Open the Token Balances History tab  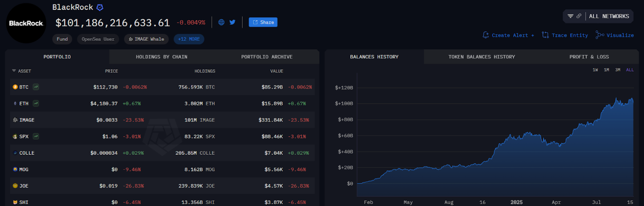point(482,57)
